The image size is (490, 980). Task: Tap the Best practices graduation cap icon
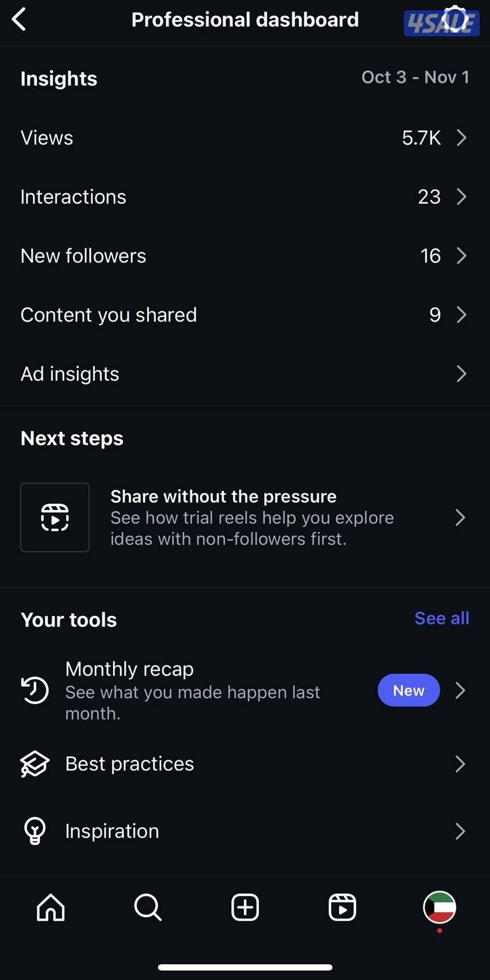[35, 764]
